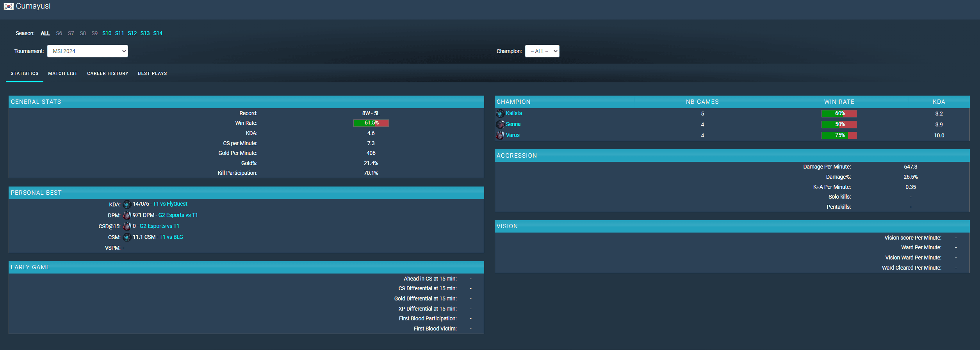Click the Kalista champion name link
This screenshot has height=350, width=980.
[x=514, y=113]
